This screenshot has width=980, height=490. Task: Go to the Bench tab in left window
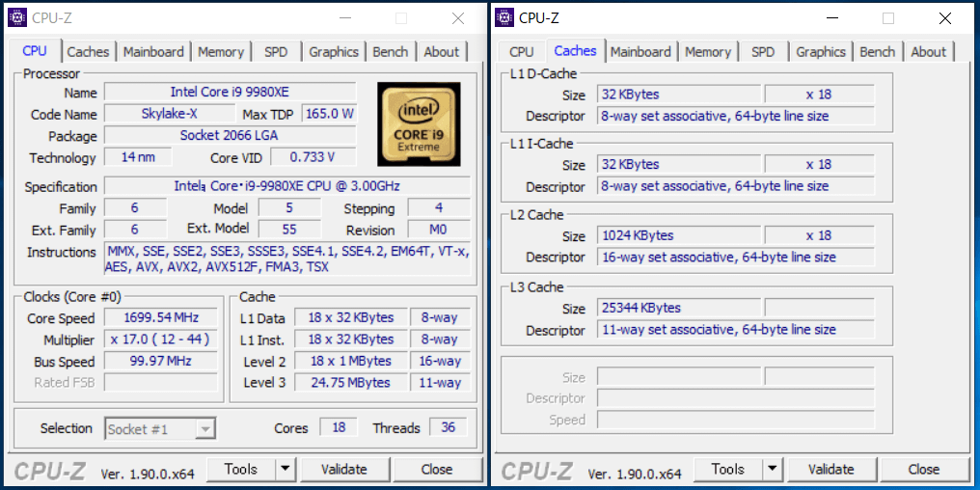[390, 52]
